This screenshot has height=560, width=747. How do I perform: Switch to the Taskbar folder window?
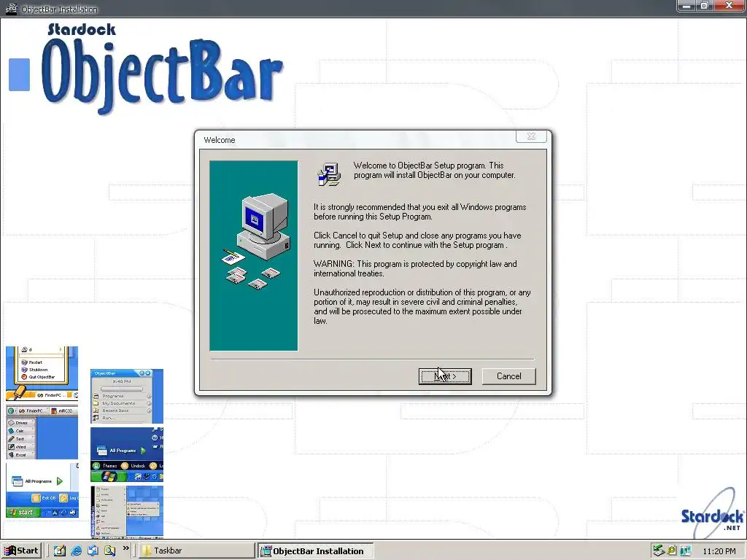click(x=197, y=551)
